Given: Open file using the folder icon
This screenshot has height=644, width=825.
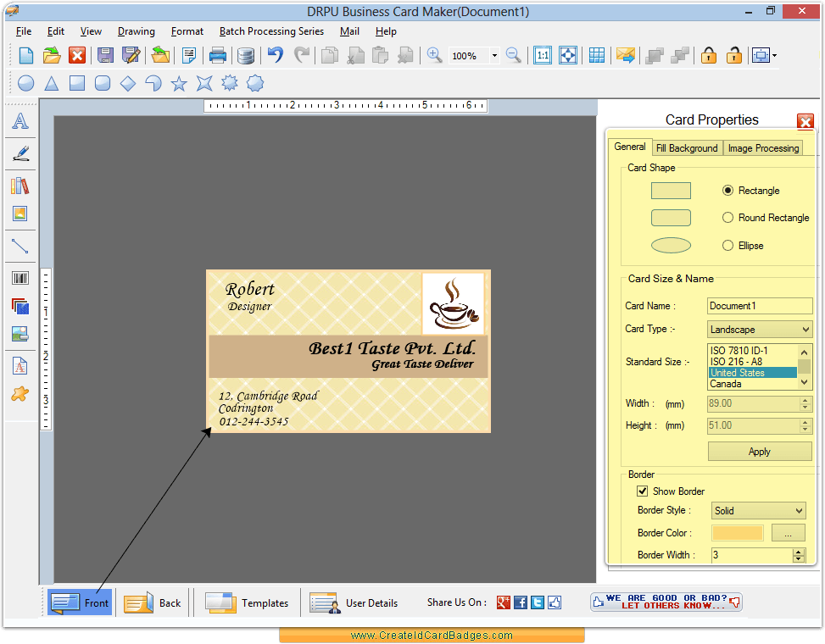Looking at the screenshot, I should [x=52, y=55].
